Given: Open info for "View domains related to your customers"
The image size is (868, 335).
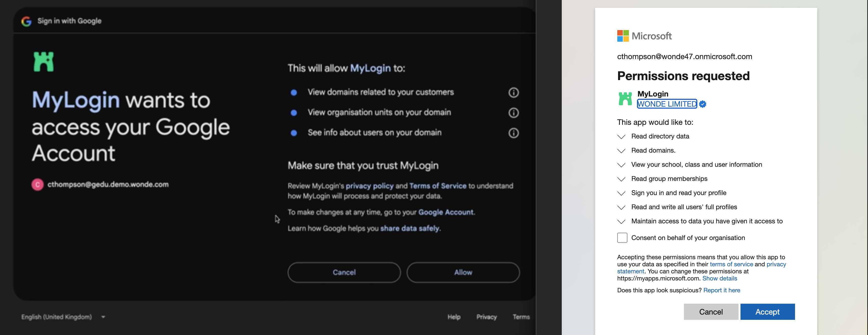Looking at the screenshot, I should (x=514, y=92).
